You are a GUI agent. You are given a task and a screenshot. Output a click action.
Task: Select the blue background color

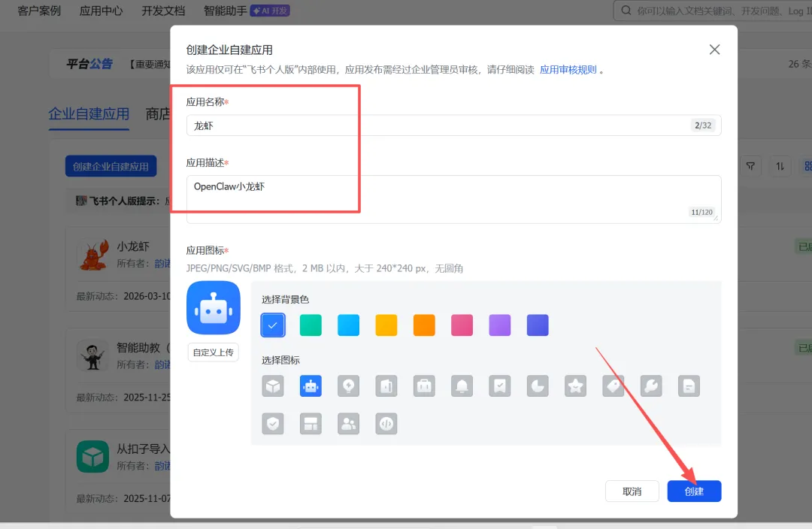click(273, 325)
